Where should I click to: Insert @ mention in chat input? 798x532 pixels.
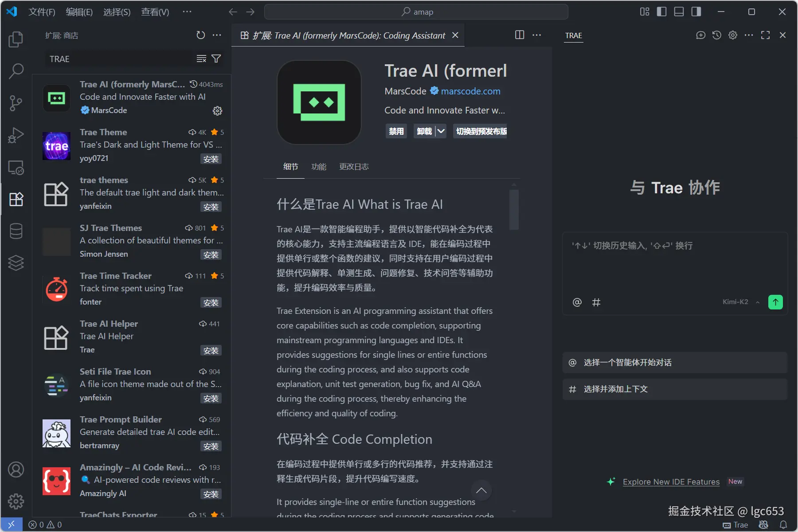click(x=577, y=302)
